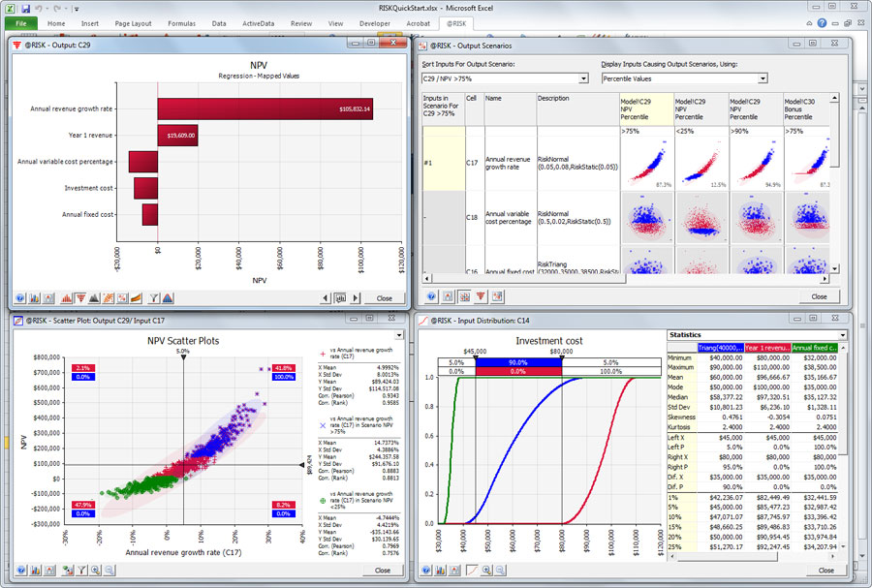Screen dimensions: 872x588
Task: Show the next graph using right arrow button
Action: (356, 298)
